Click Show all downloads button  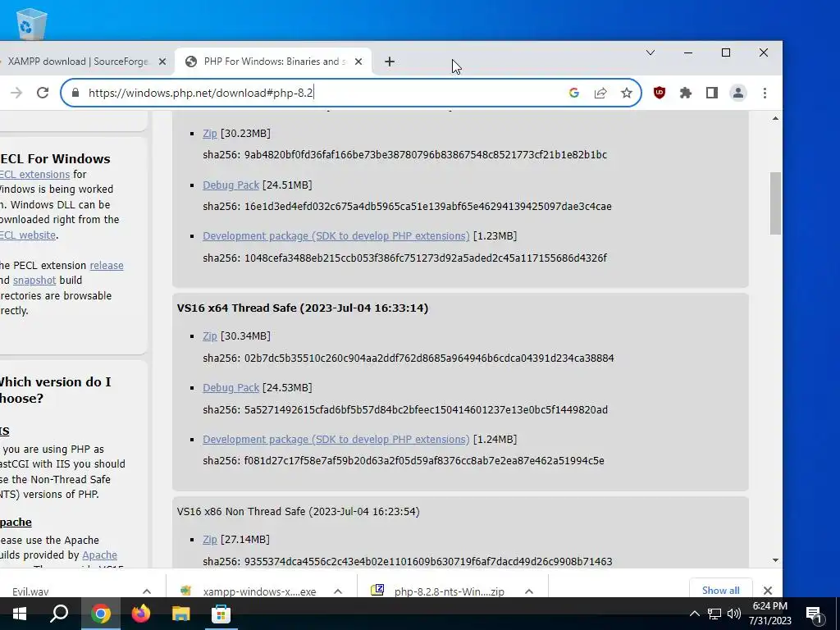[720, 590]
